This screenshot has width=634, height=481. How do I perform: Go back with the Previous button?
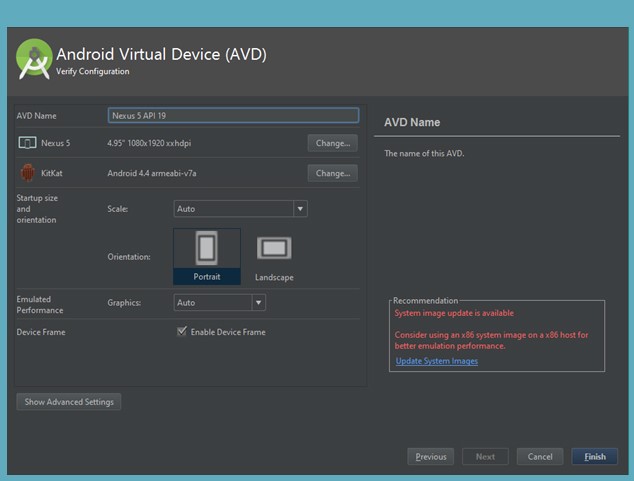(431, 457)
